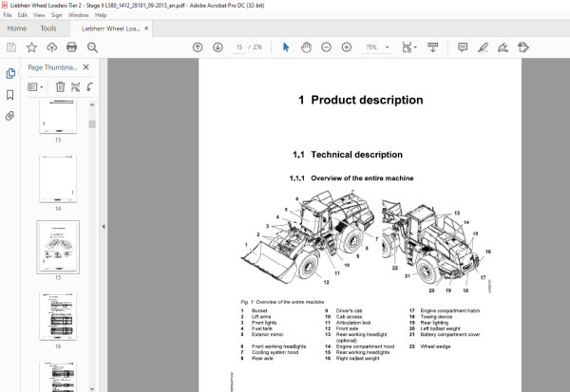
Task: Click the "Driver's cab" legend entry
Action: click(349, 311)
